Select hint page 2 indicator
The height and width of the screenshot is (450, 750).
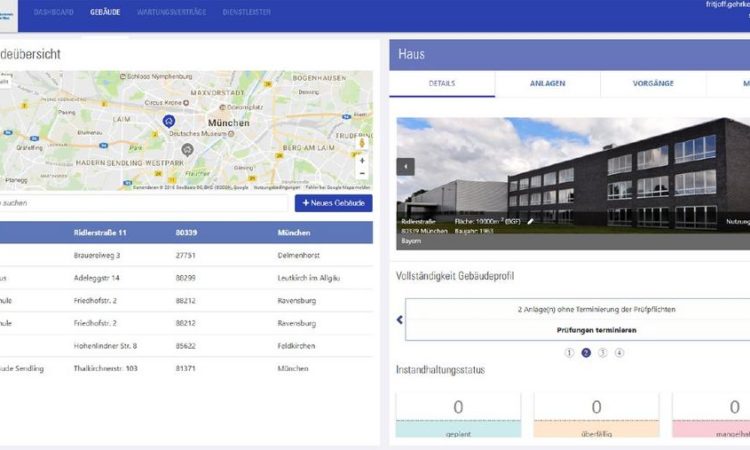coord(586,353)
